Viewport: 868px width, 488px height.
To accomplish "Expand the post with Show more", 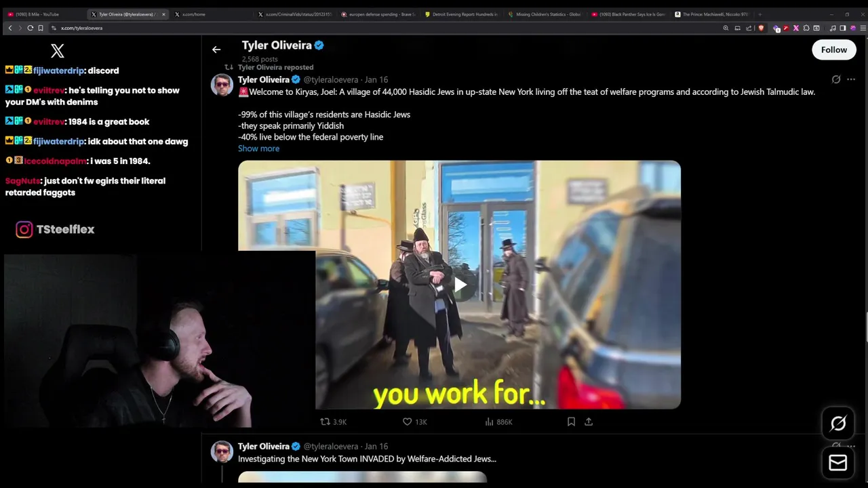I will pos(258,148).
